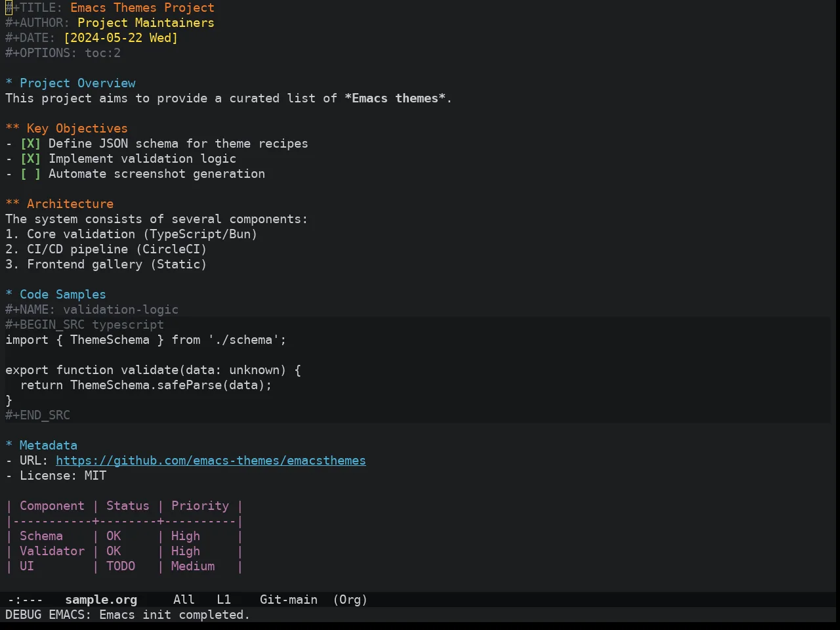Click the Git-main indicator in mode line

pyautogui.click(x=289, y=600)
